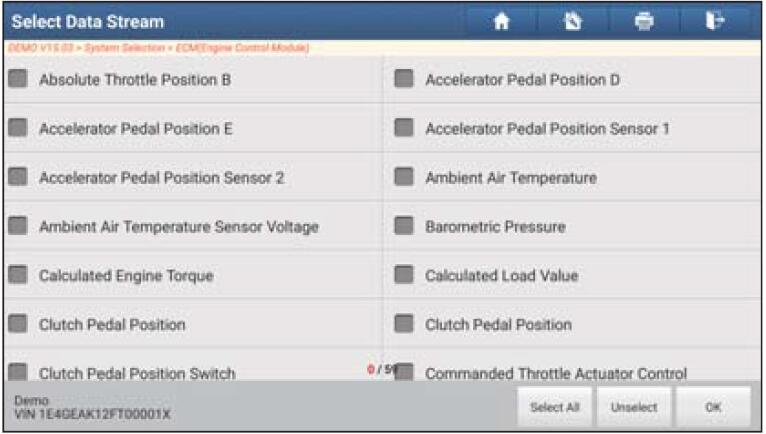Check Absolute Throttle Position B
The image size is (766, 434).
coord(18,79)
